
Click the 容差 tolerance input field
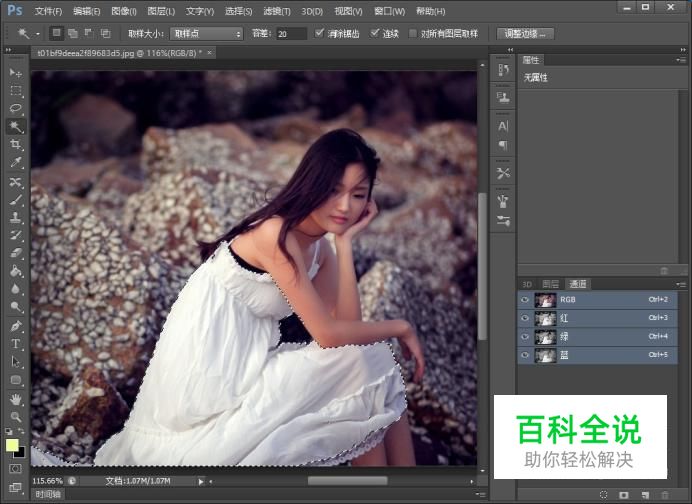pos(291,33)
